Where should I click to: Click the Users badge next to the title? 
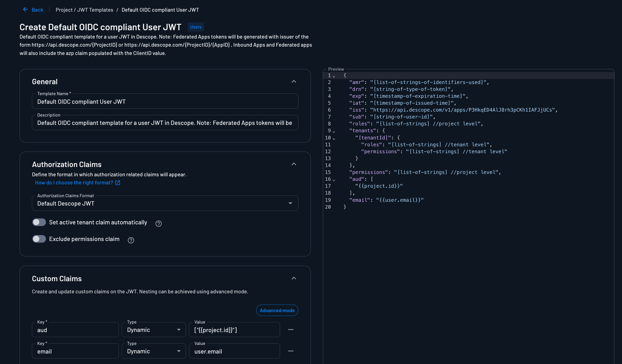tap(196, 27)
